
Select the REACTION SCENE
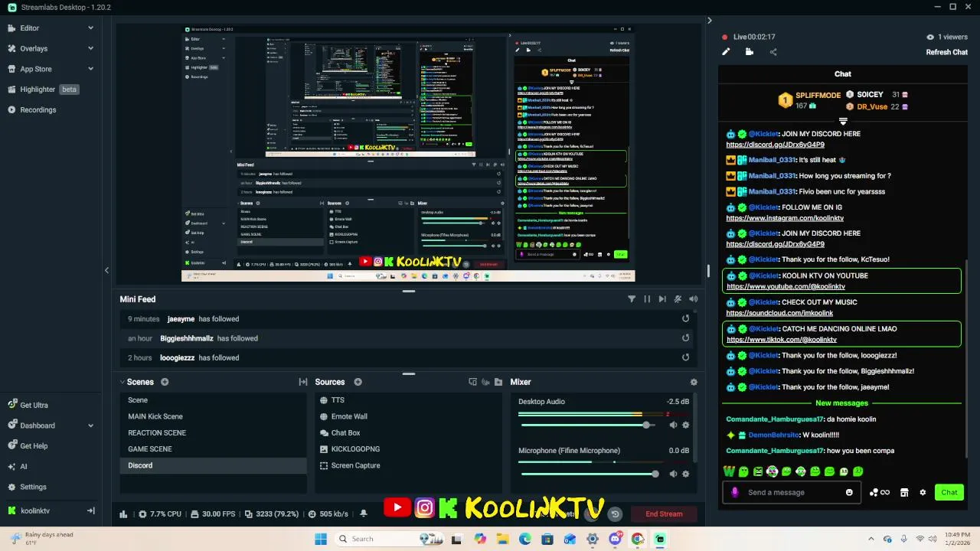click(213, 432)
